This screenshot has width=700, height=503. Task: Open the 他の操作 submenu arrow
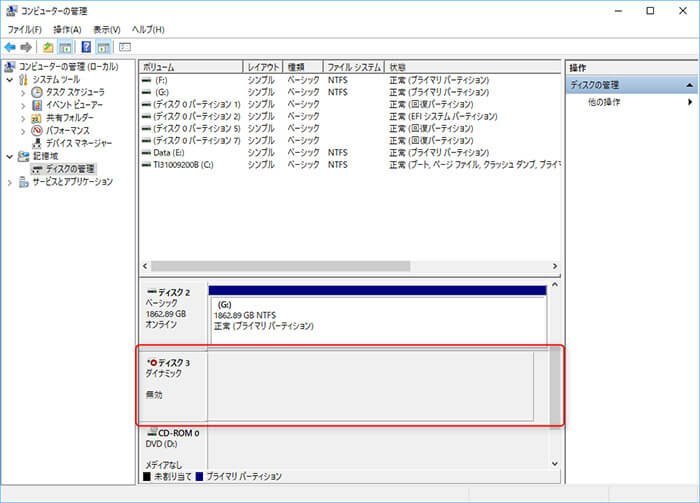tap(690, 102)
